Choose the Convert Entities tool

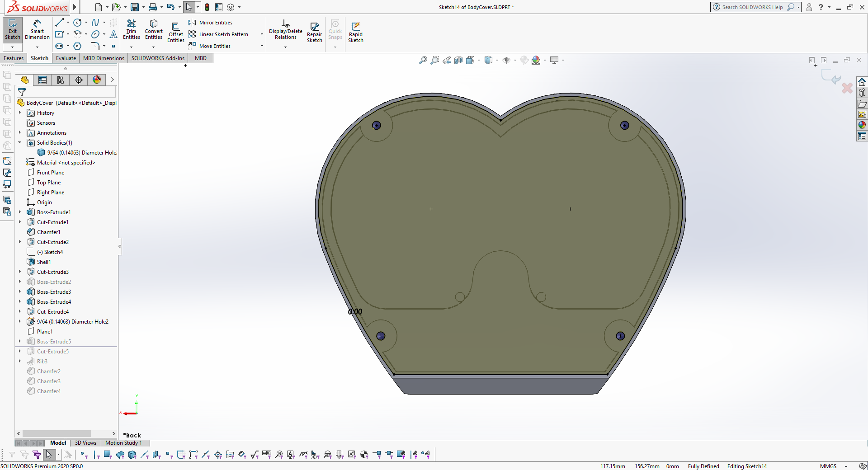click(x=154, y=30)
